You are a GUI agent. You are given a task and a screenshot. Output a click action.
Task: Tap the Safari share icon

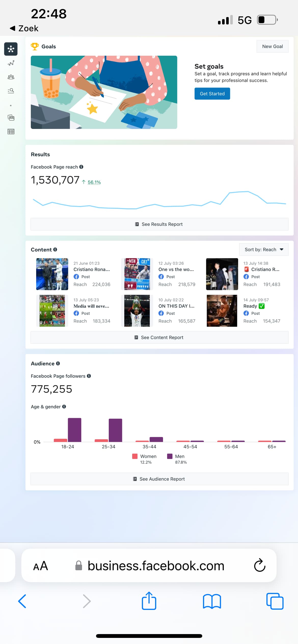click(149, 601)
